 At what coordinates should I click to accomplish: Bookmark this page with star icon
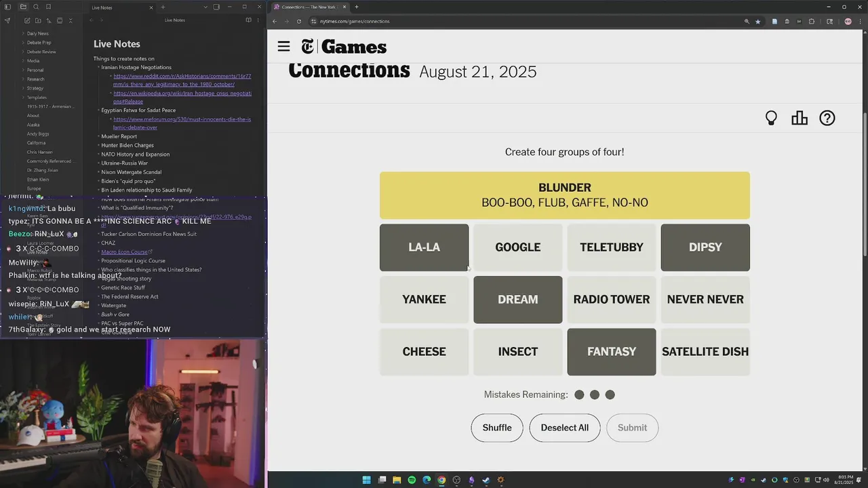click(x=757, y=21)
